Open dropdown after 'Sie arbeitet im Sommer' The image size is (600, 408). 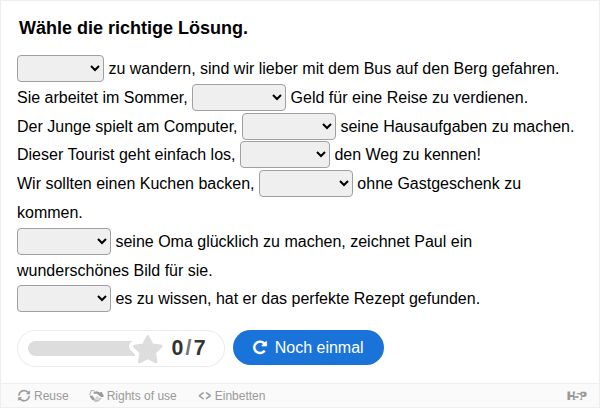pyautogui.click(x=239, y=98)
